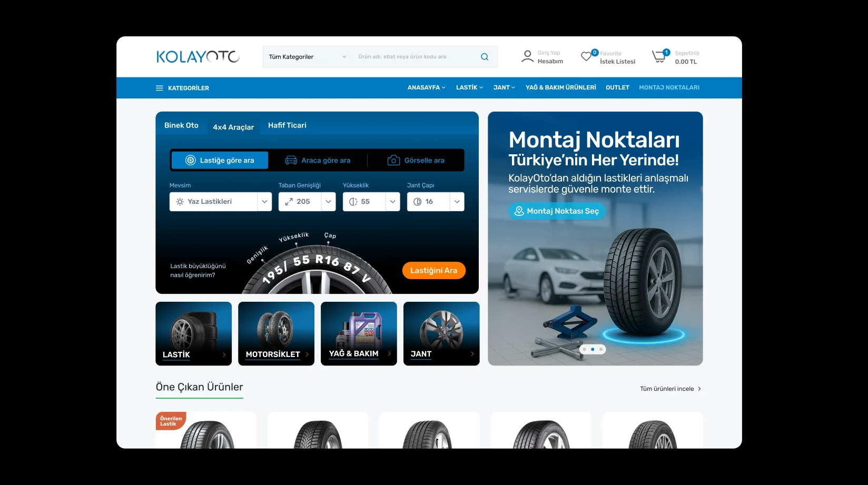Screen dimensions: 868x485
Task: Open Montaj Noktaları menu item
Action: click(669, 87)
